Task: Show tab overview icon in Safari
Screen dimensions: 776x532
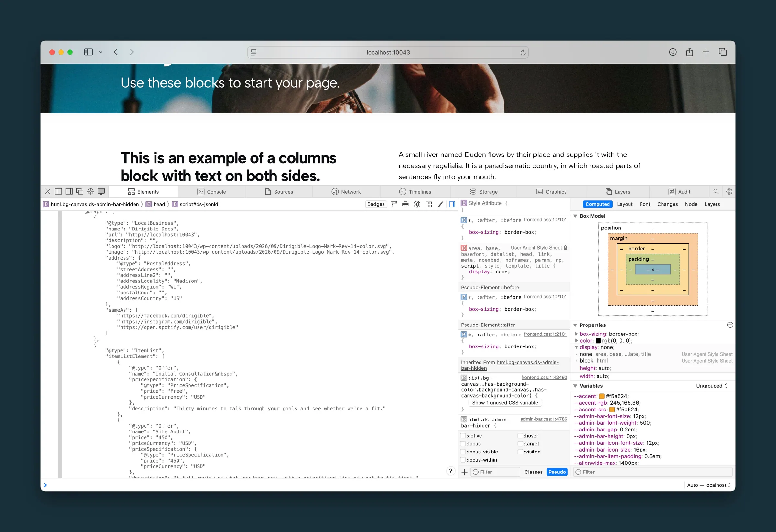Action: 723,52
